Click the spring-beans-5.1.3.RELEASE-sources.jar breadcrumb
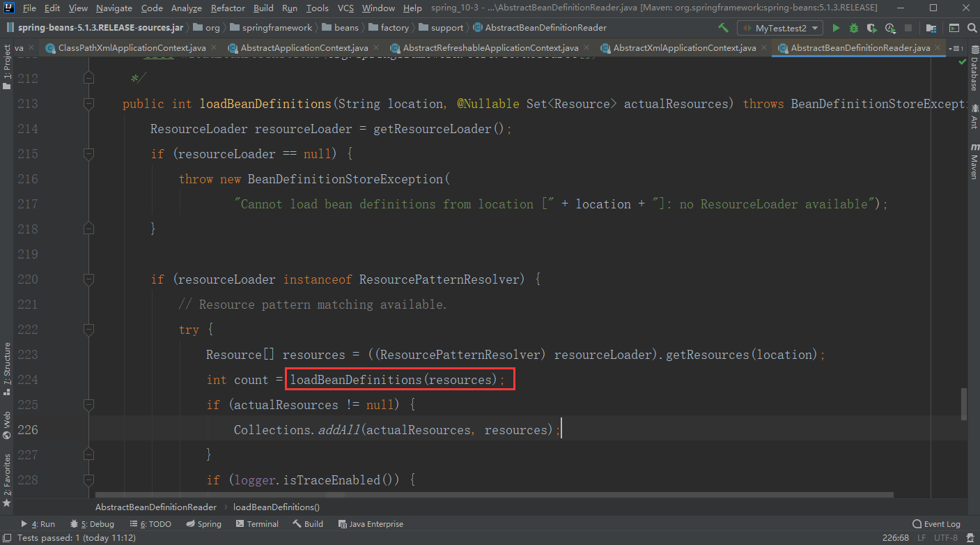The width and height of the screenshot is (980, 545). pyautogui.click(x=95, y=28)
